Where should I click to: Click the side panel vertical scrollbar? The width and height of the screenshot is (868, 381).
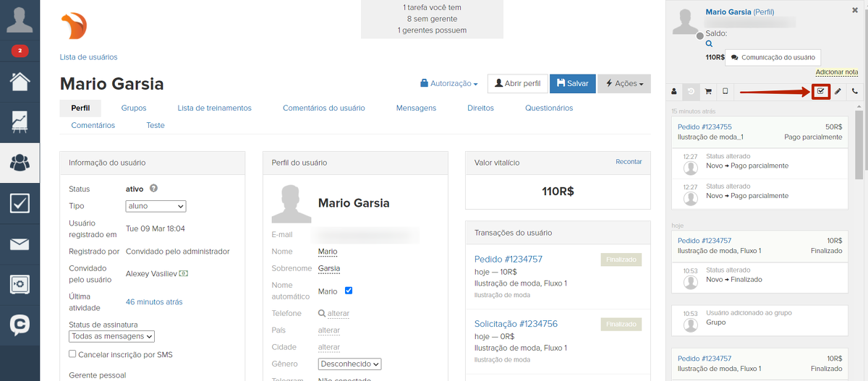point(859,145)
